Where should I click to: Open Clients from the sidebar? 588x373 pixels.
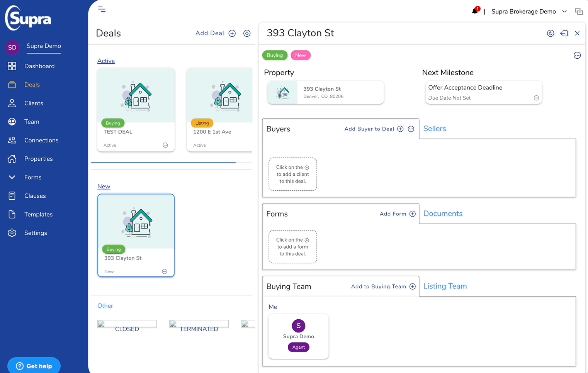pyautogui.click(x=34, y=103)
